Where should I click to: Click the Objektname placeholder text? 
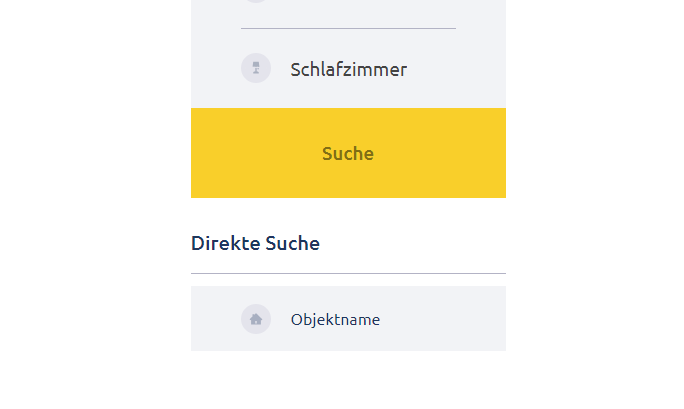(x=335, y=320)
